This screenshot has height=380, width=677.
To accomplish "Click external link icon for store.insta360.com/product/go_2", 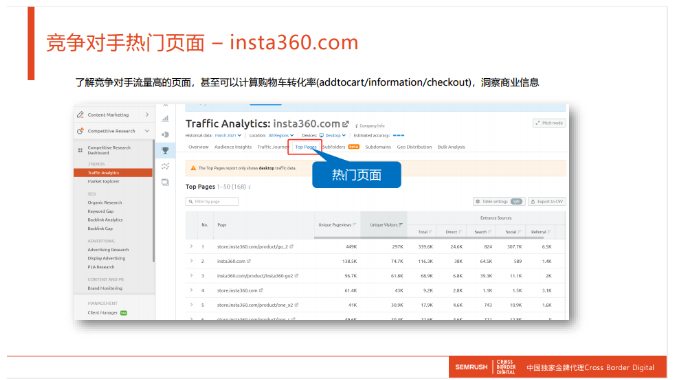I will point(291,247).
